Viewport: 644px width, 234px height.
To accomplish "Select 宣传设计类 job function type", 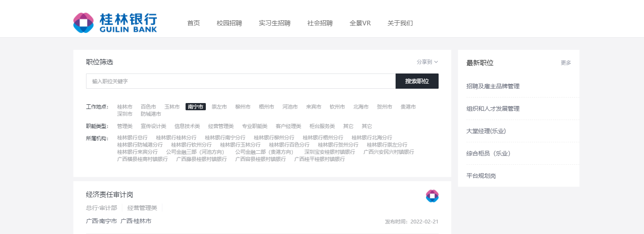I will pyautogui.click(x=154, y=126).
